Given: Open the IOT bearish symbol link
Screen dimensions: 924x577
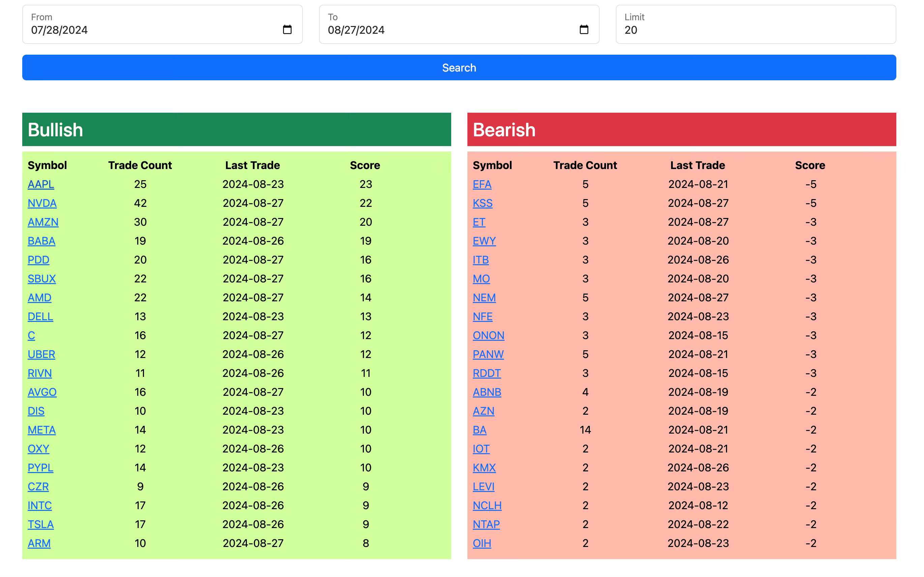Looking at the screenshot, I should 481,449.
